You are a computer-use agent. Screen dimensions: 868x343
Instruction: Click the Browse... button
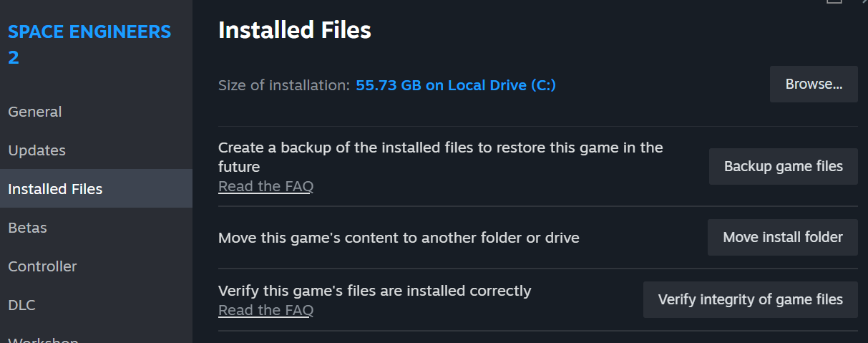[x=814, y=84]
